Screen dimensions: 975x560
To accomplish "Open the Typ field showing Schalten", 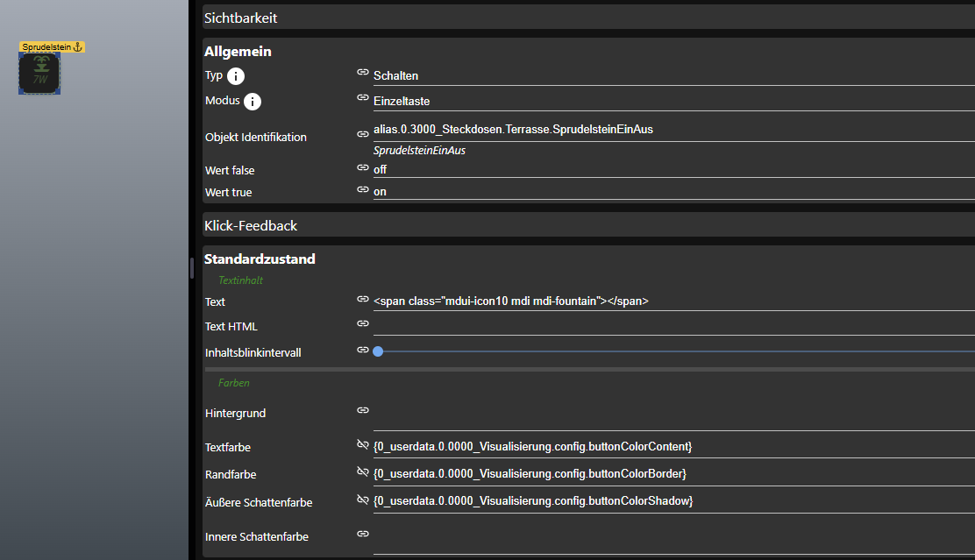I will click(666, 76).
